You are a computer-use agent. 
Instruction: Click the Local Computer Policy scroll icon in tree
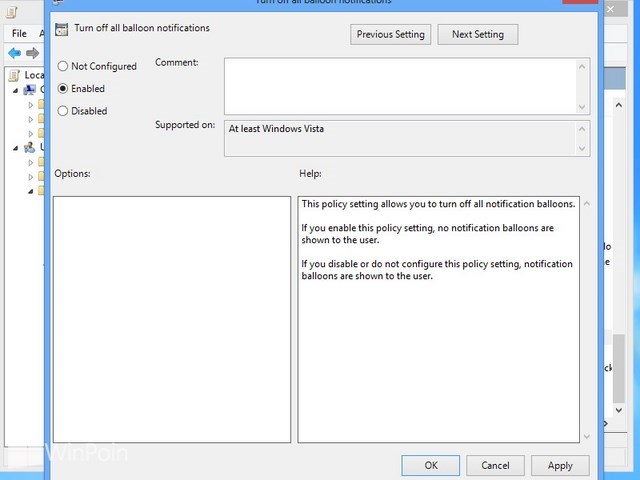click(15, 75)
